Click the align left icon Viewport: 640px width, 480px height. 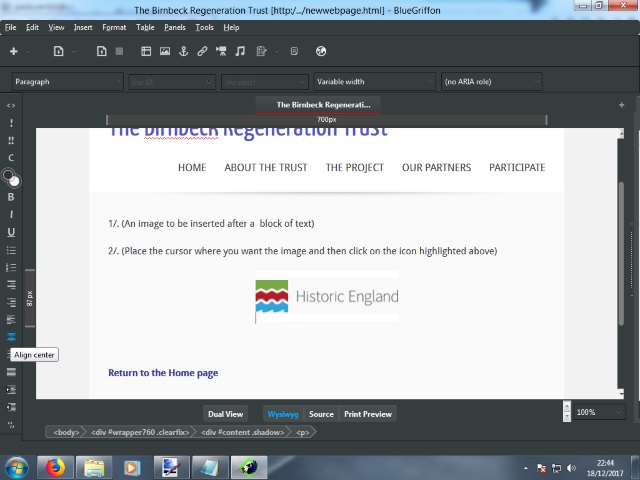(x=11, y=319)
